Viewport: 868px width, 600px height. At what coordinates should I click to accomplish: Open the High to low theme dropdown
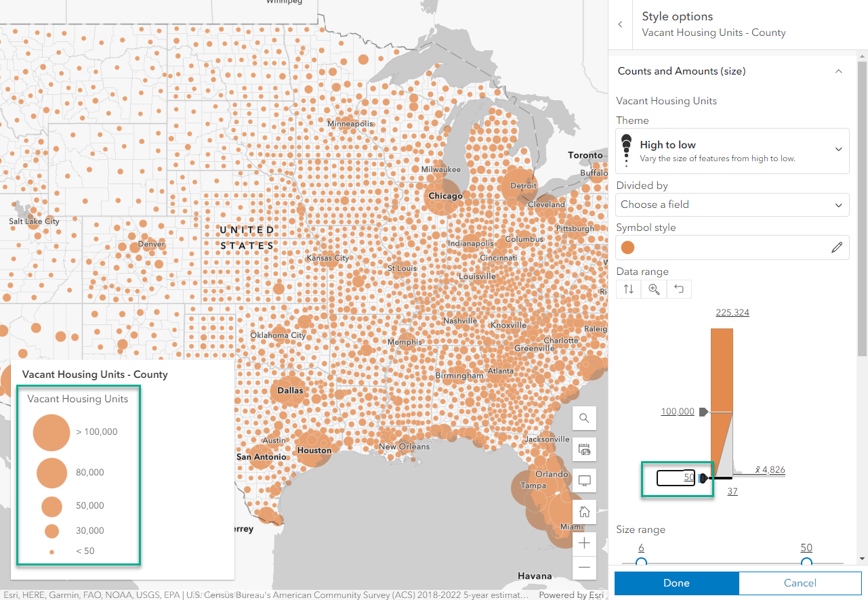click(732, 151)
